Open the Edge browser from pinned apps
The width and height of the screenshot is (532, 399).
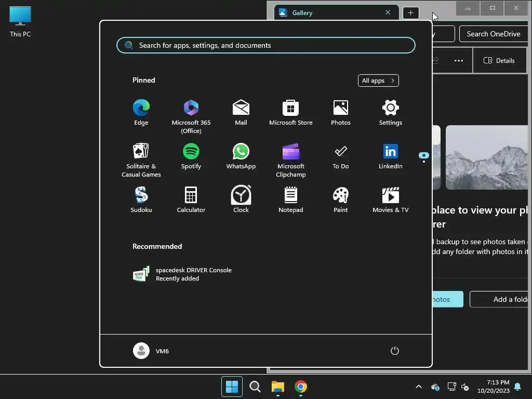click(141, 113)
